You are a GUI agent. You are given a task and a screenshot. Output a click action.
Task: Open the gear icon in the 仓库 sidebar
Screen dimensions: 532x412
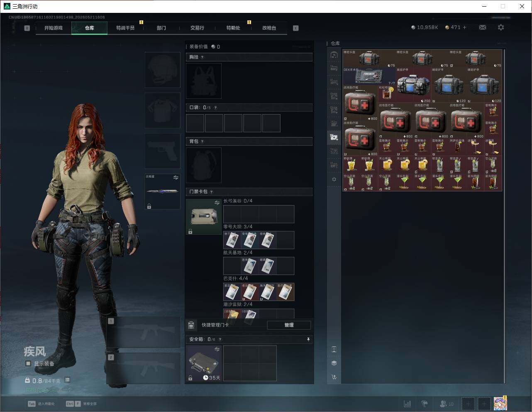(334, 179)
